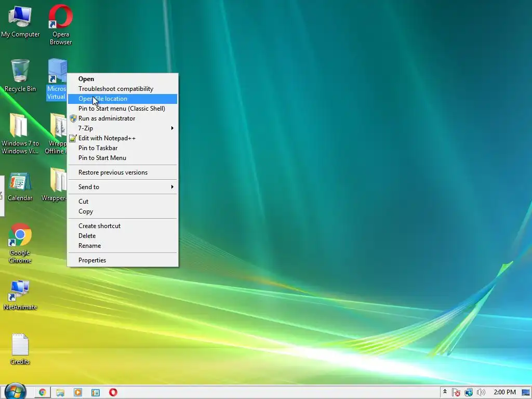Open the volume speaker tray icon
Screen dimensions: 532x399
[x=481, y=393]
